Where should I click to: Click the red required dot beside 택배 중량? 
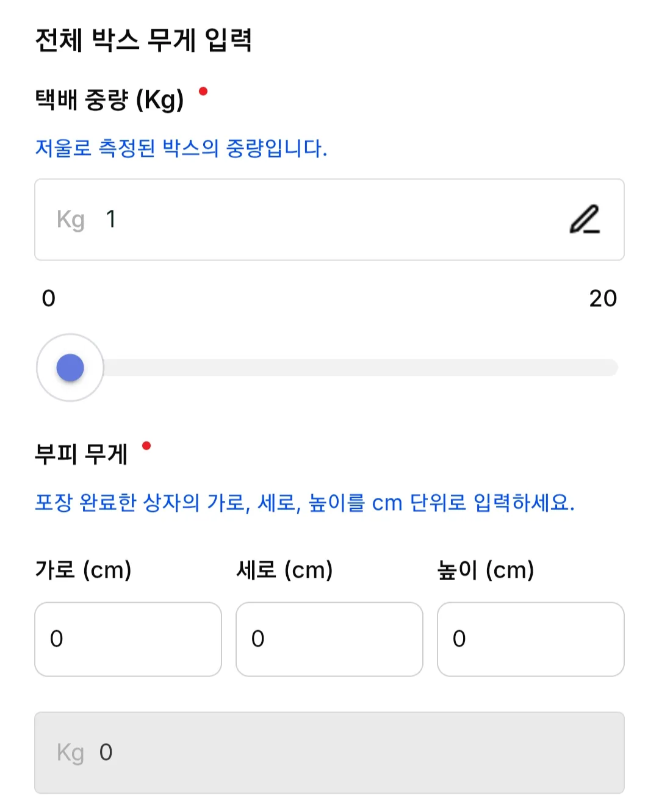203,92
